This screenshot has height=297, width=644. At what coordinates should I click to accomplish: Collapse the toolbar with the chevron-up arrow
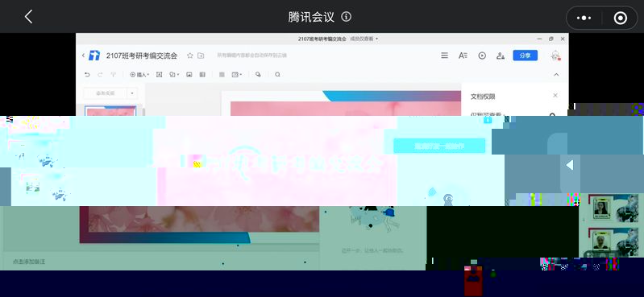tap(556, 75)
